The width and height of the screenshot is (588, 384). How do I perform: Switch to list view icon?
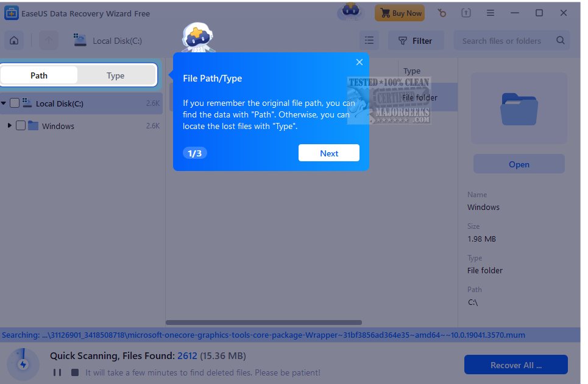pyautogui.click(x=369, y=40)
